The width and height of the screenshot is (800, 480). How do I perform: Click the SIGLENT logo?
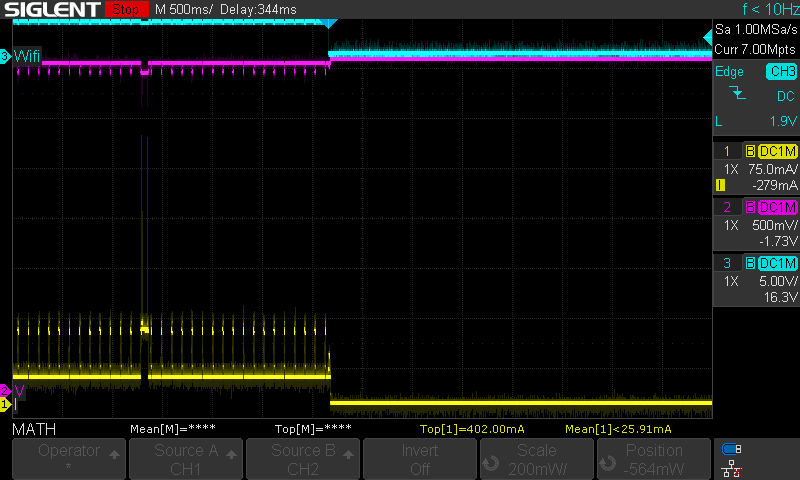coord(53,9)
